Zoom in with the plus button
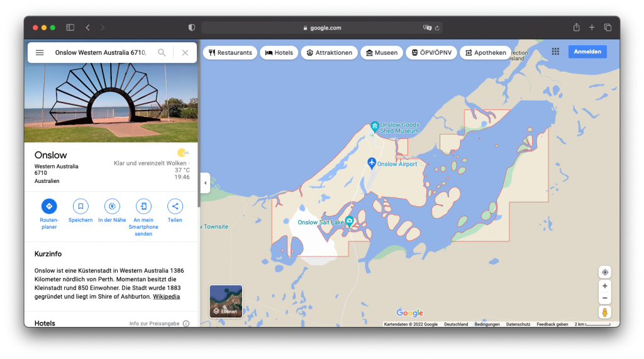Image resolution: width=644 pixels, height=359 pixels. (604, 286)
